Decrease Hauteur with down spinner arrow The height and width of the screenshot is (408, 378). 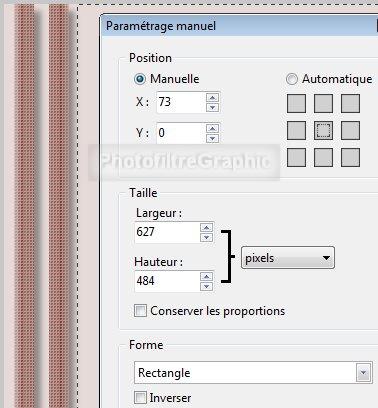[206, 286]
